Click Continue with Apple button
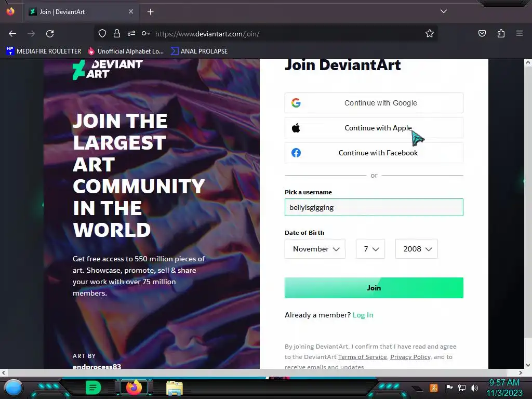Screen dimensions: 532x399 pyautogui.click(x=374, y=128)
